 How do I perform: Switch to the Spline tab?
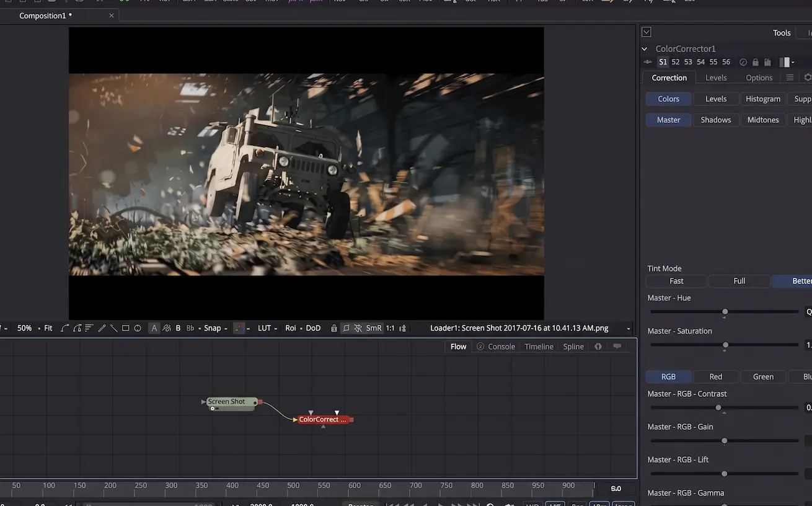pos(573,347)
